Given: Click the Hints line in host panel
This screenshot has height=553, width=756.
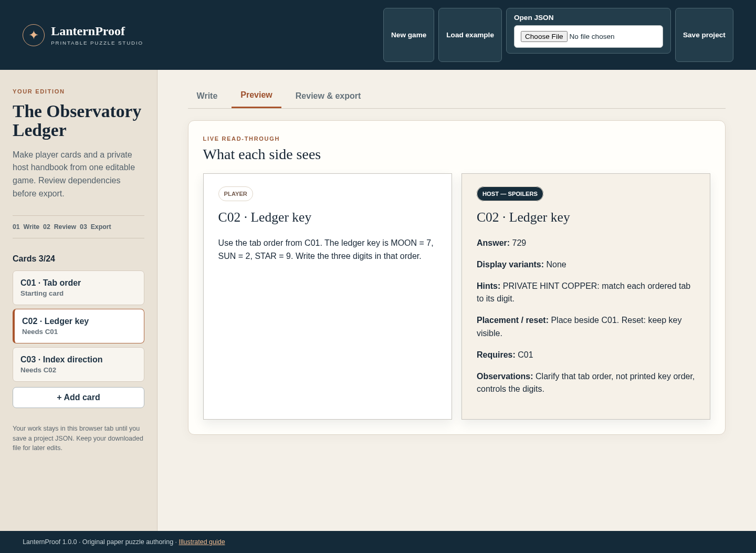Looking at the screenshot, I should pyautogui.click(x=583, y=293).
